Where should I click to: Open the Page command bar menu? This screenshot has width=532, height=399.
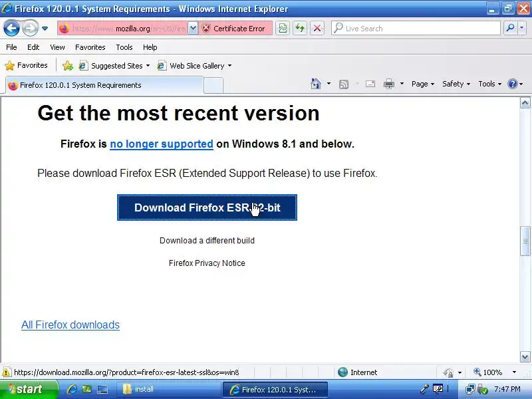[423, 84]
